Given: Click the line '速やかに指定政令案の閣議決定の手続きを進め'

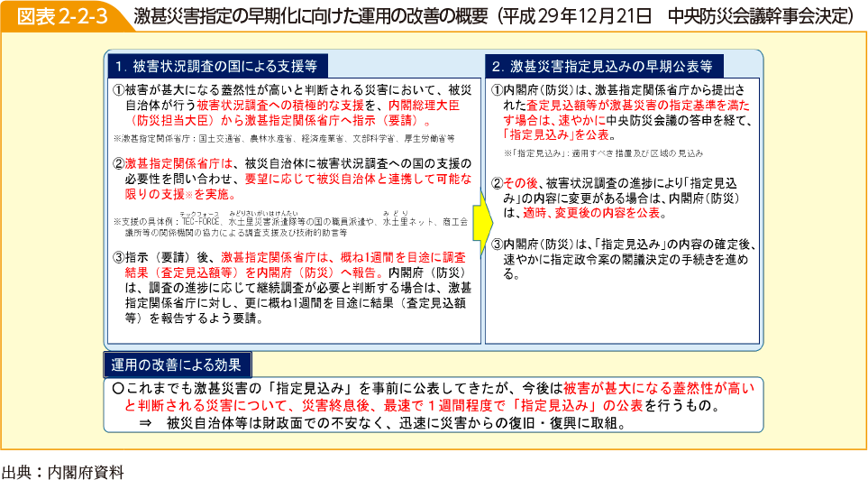Looking at the screenshot, I should pos(626,260).
